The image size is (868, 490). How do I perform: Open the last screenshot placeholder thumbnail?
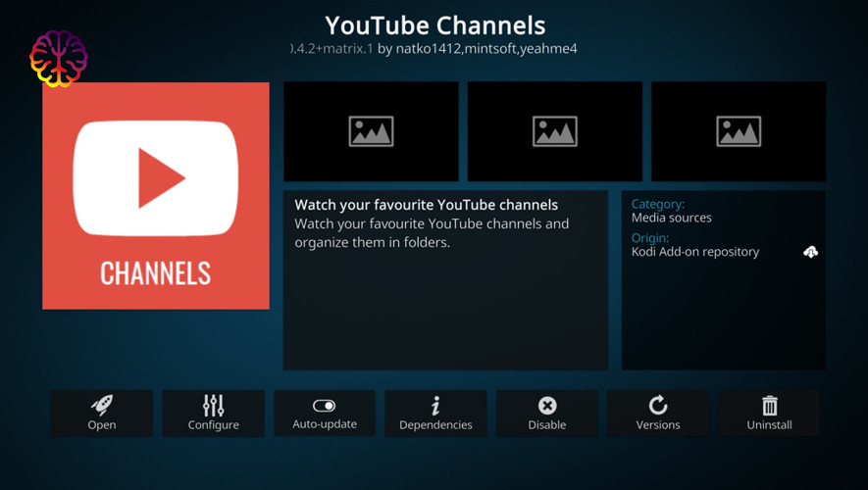739,131
